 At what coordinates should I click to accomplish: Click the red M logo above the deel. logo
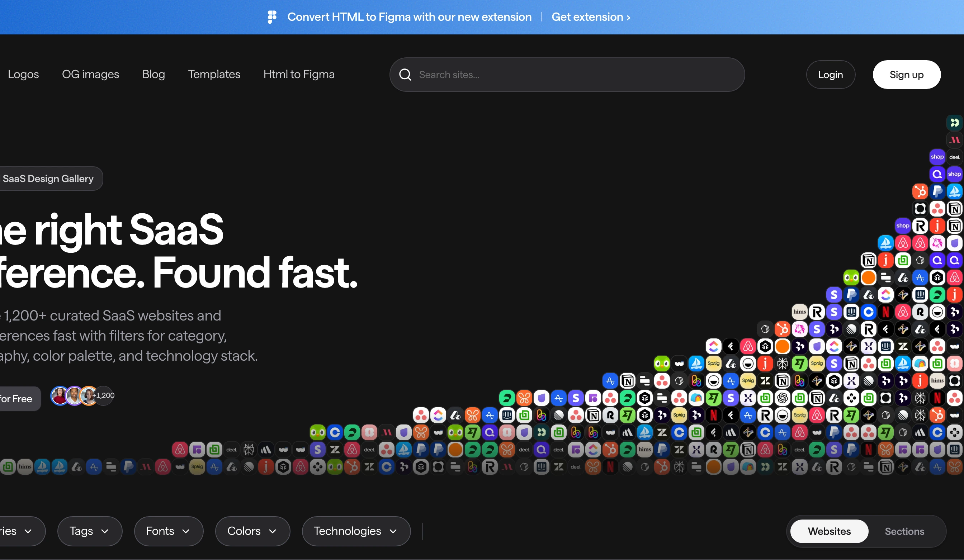click(x=954, y=139)
